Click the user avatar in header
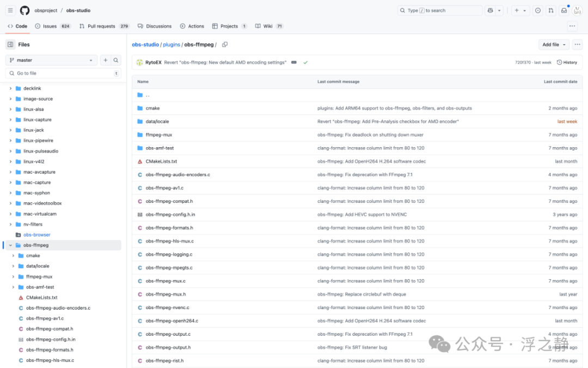This screenshot has height=368, width=588. click(578, 10)
